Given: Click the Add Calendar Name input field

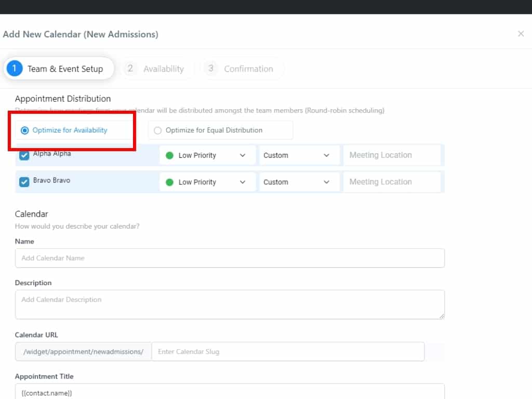Looking at the screenshot, I should pos(230,258).
